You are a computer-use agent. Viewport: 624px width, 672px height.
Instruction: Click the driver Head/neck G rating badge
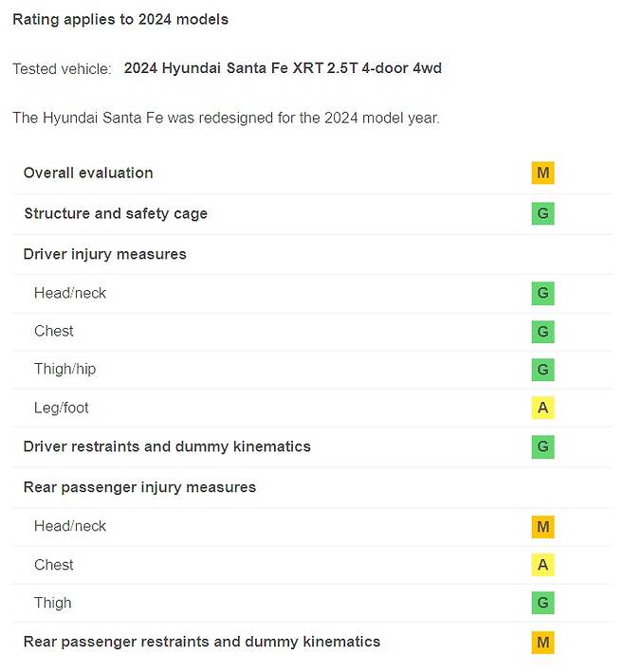click(x=542, y=294)
